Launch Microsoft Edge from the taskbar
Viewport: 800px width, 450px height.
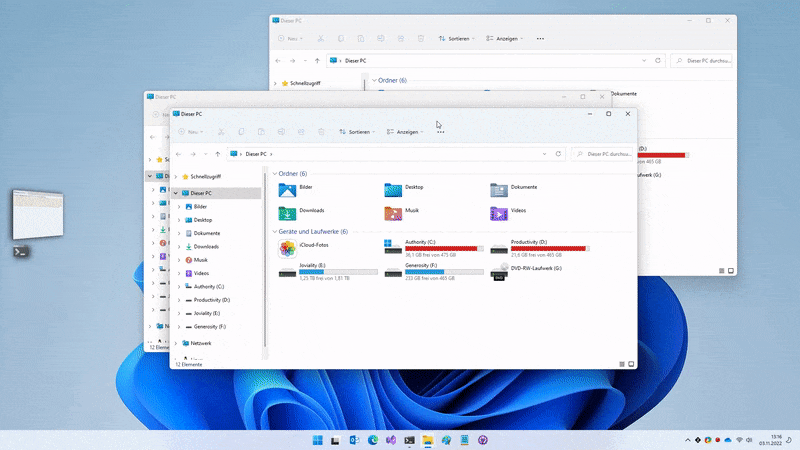(x=373, y=440)
